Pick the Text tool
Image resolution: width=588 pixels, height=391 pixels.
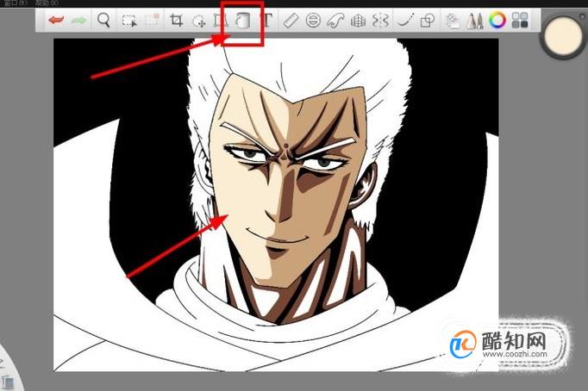tap(267, 20)
